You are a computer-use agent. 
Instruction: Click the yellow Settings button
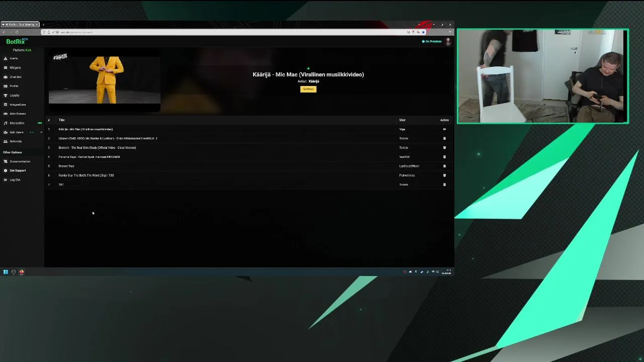[x=308, y=89]
